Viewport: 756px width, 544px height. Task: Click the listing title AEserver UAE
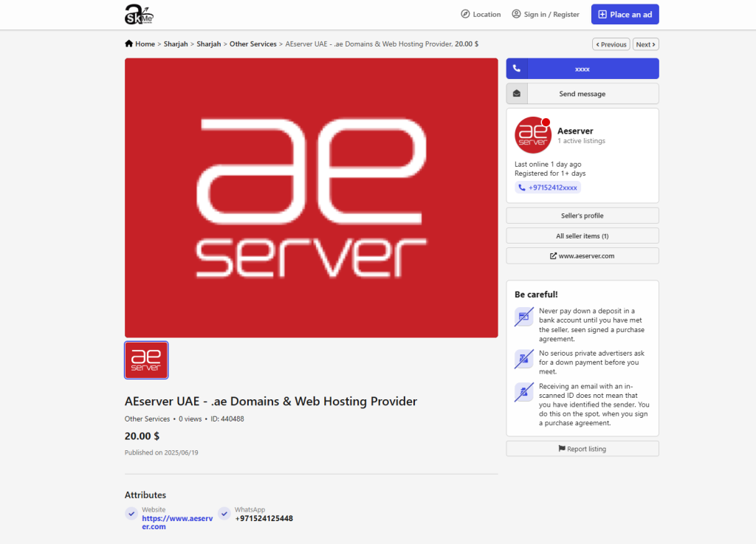[271, 402]
